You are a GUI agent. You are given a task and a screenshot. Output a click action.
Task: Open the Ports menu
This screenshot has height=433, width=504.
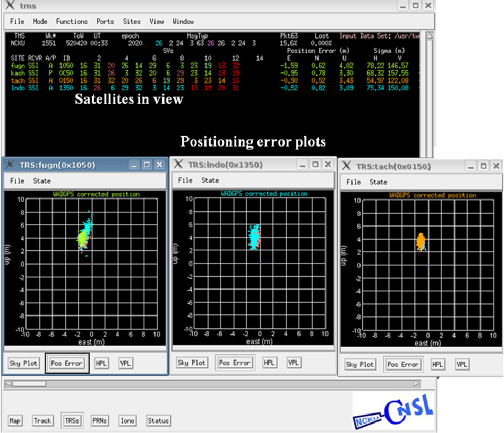tap(105, 21)
